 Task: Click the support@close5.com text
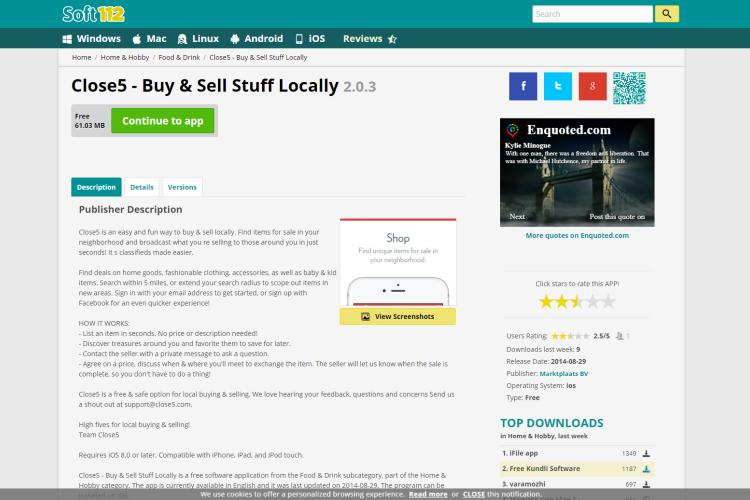pyautogui.click(x=158, y=404)
